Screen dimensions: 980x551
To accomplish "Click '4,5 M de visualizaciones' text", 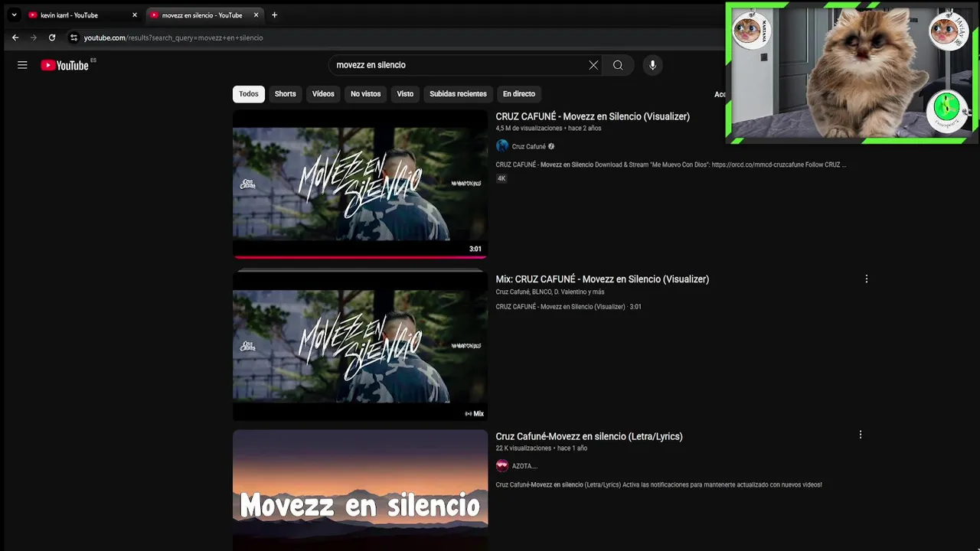I will coord(529,129).
